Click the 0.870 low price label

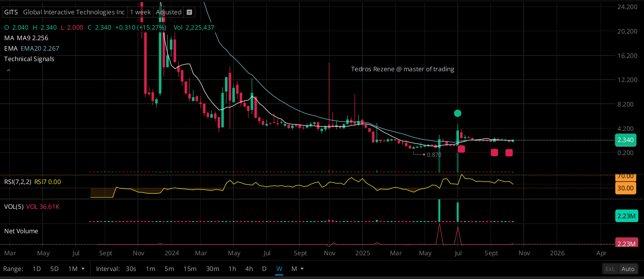pos(434,155)
